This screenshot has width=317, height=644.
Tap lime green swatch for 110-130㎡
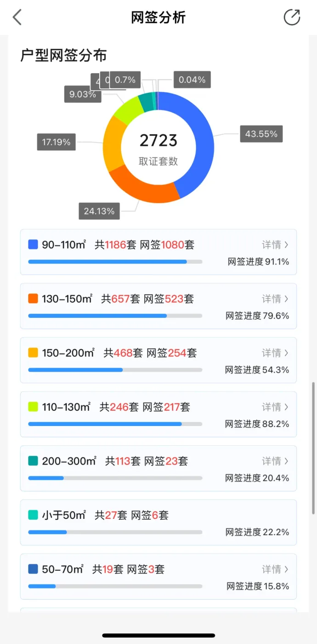pyautogui.click(x=33, y=407)
